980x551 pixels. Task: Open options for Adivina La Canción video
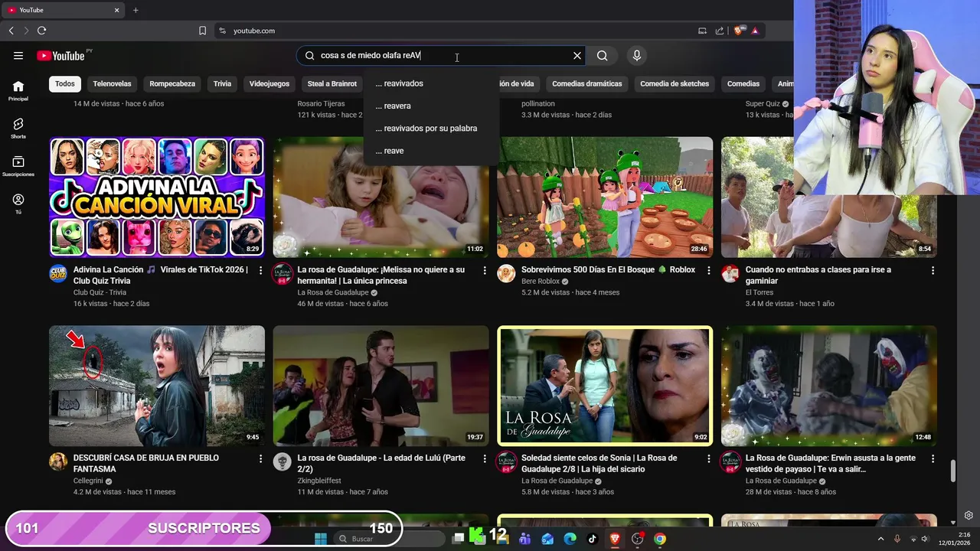[x=260, y=270]
